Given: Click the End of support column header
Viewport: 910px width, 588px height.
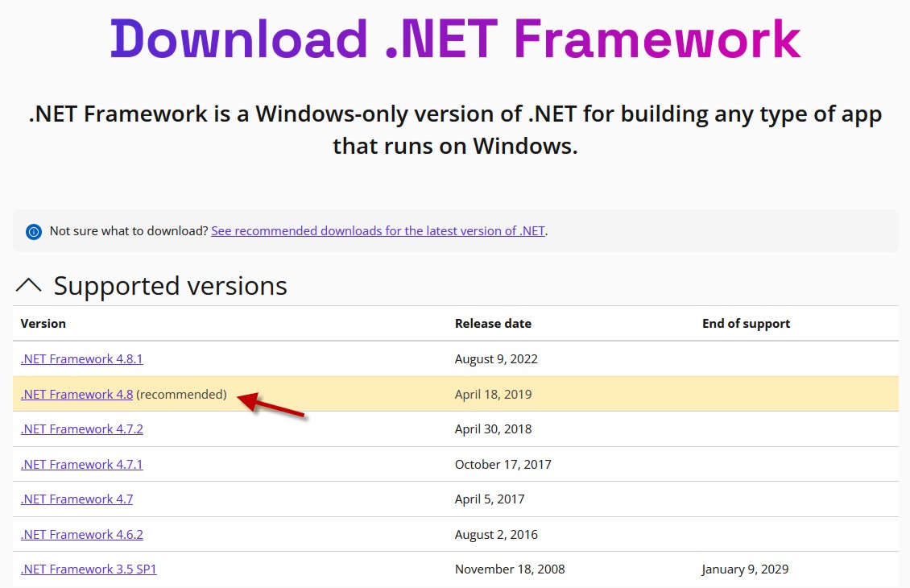Looking at the screenshot, I should [x=747, y=324].
